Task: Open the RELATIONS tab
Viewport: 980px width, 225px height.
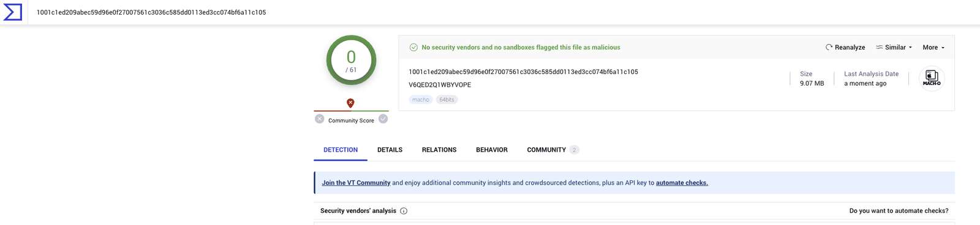Action: 439,150
